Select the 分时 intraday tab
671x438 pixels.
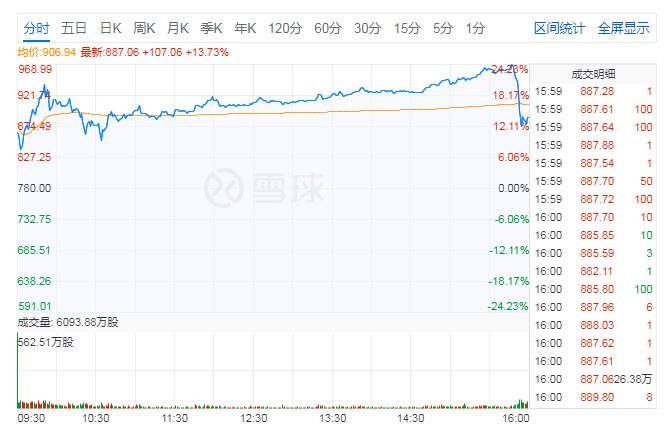pos(36,28)
